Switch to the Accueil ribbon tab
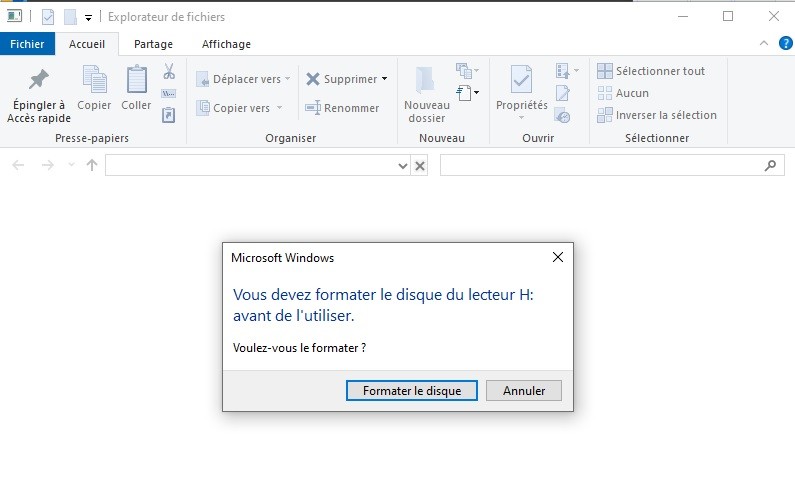Screen dimensions: 795x480 click(x=87, y=44)
